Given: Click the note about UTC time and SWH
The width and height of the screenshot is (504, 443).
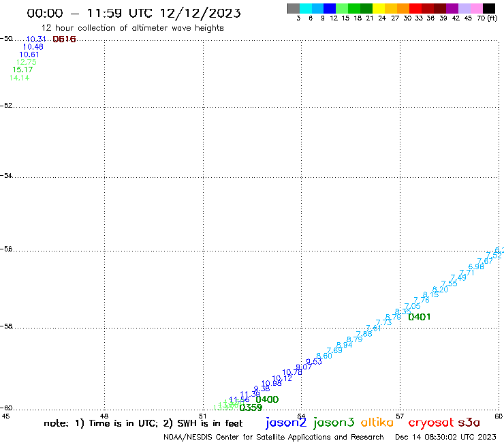Looking at the screenshot, I should click(x=143, y=423).
